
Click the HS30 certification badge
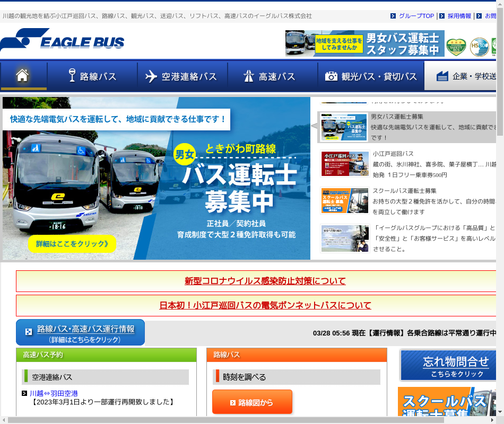(479, 47)
